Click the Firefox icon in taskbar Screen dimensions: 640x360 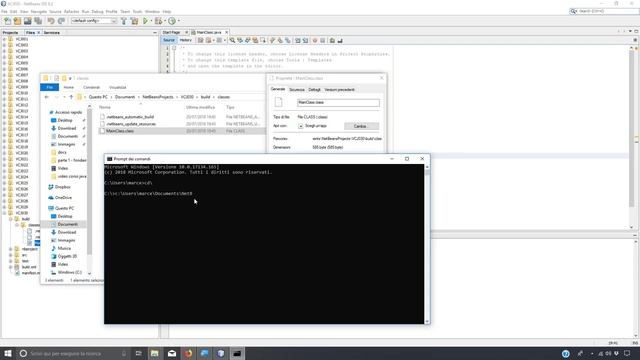point(188,353)
